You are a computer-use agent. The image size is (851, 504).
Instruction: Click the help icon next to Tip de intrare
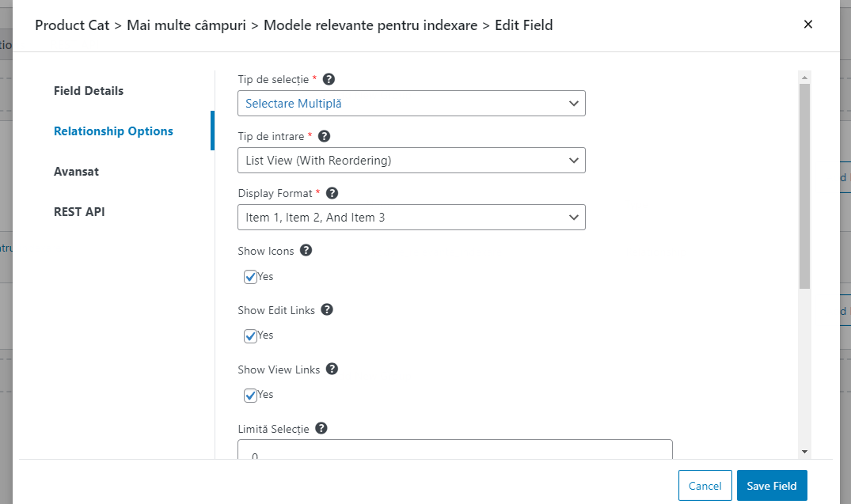coord(324,135)
